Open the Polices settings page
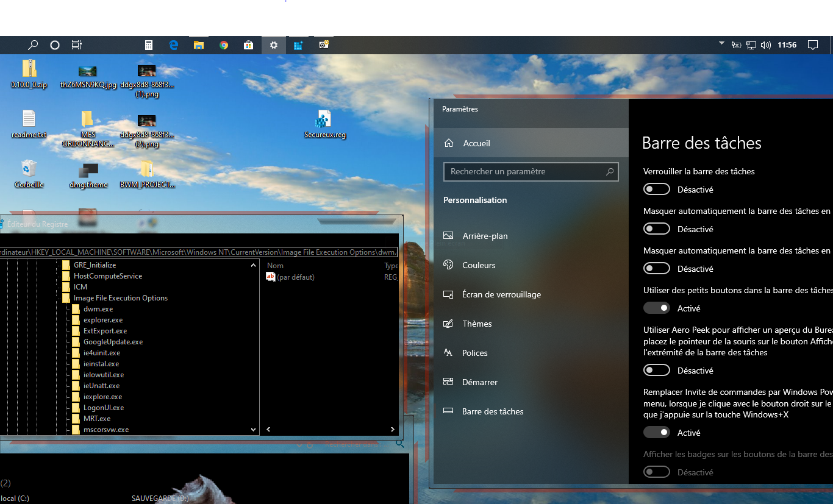Image resolution: width=833 pixels, height=504 pixels. coord(531,353)
